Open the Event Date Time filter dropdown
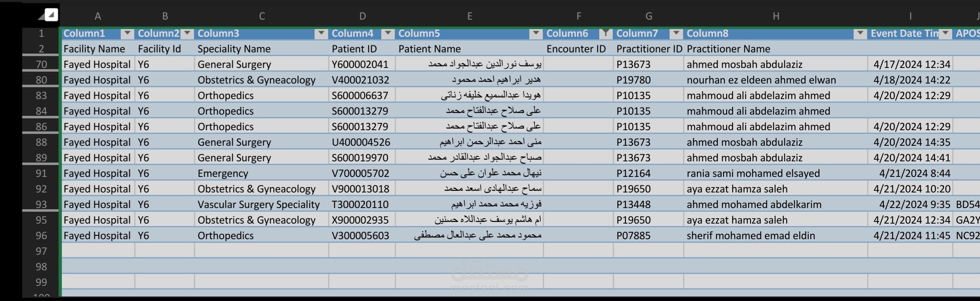The height and width of the screenshot is (301, 980). (945, 33)
